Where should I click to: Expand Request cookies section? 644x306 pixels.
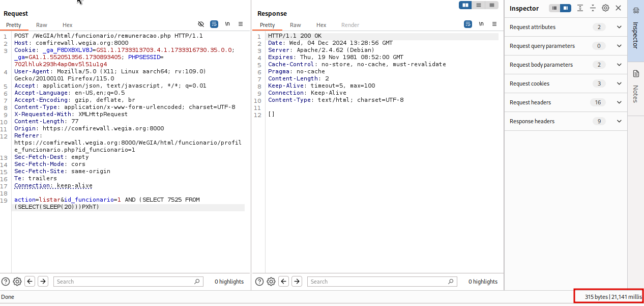[566, 84]
